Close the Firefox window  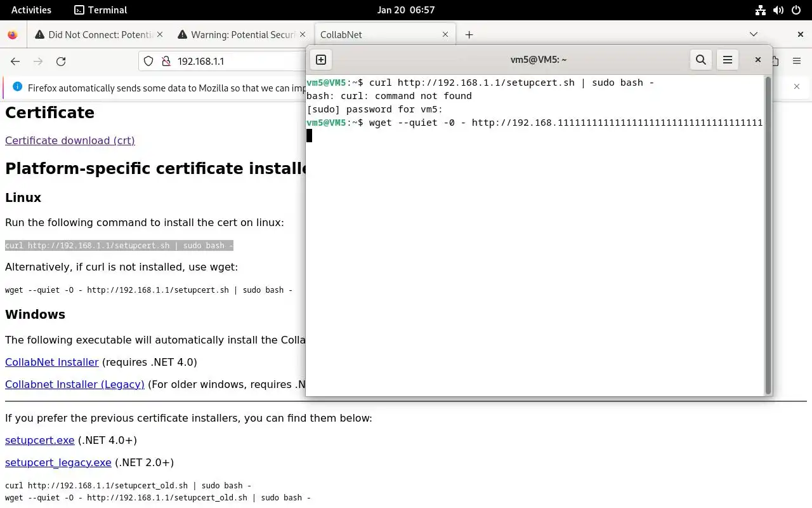(x=801, y=34)
